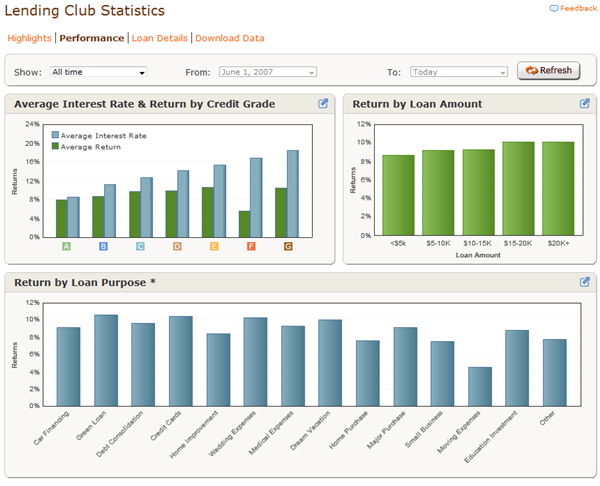Click the Refresh button
The width and height of the screenshot is (600, 486).
point(549,70)
